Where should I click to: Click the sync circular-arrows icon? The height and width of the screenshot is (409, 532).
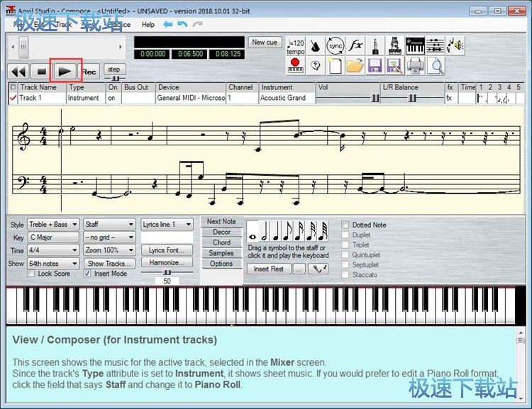(336, 46)
